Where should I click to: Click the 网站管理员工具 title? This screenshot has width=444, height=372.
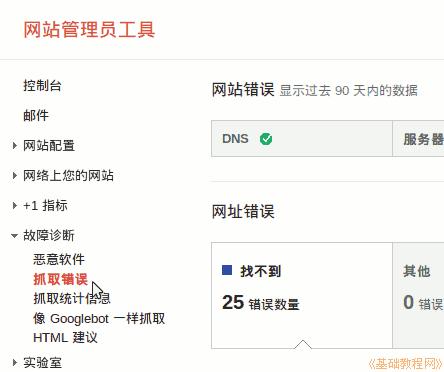click(x=89, y=30)
